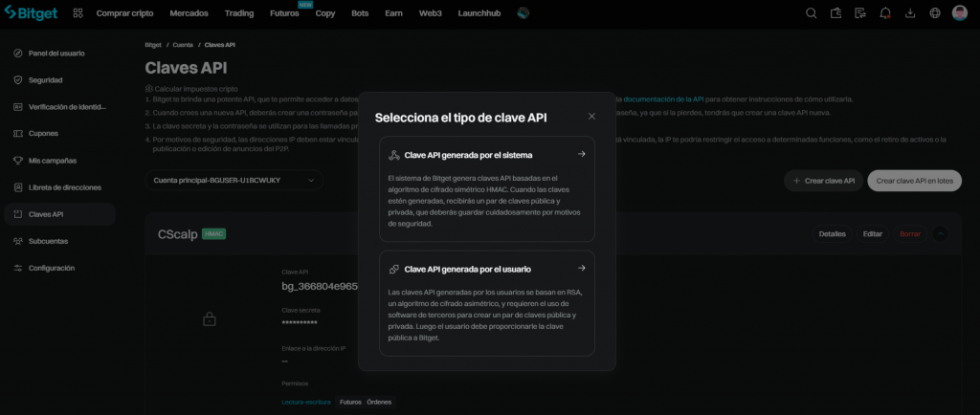Viewport: 980px width, 415px height.
Task: Click the lock icon on CScalp key
Action: 210,318
